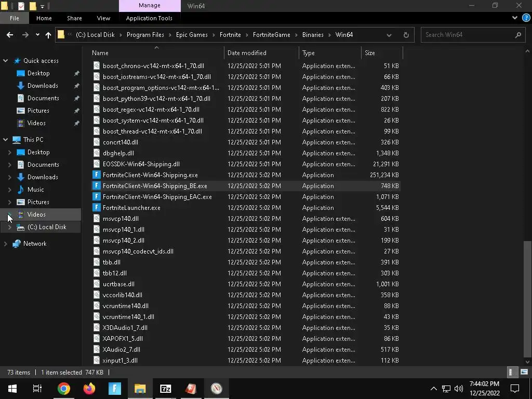Navigate to Epic Games in address bar

tap(192, 35)
